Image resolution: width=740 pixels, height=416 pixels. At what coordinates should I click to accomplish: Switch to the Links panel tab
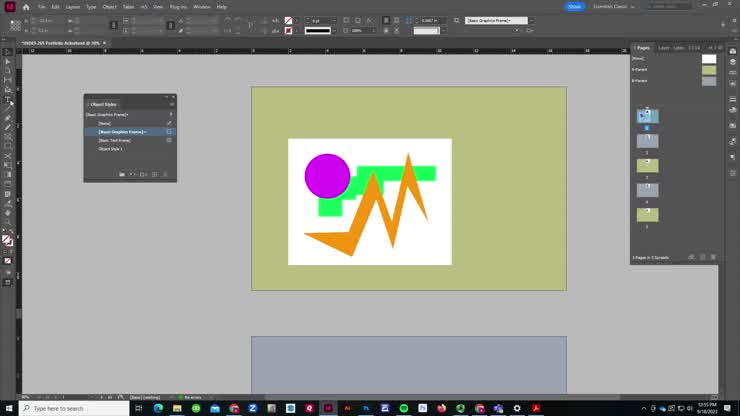point(679,48)
